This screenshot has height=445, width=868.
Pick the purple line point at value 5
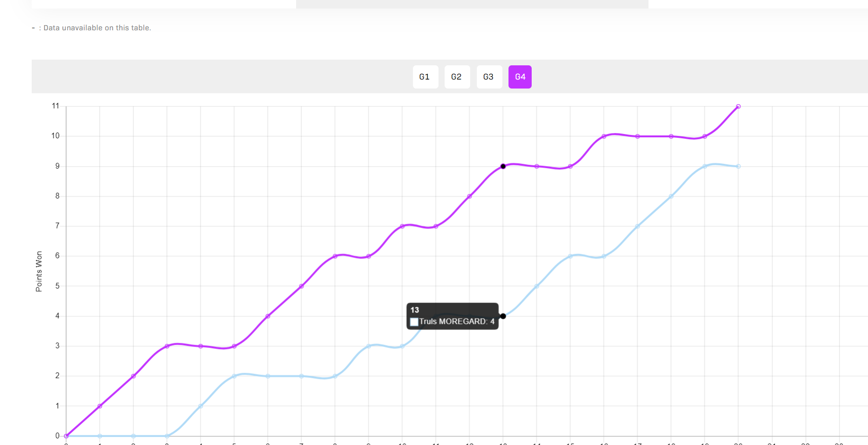coord(301,286)
